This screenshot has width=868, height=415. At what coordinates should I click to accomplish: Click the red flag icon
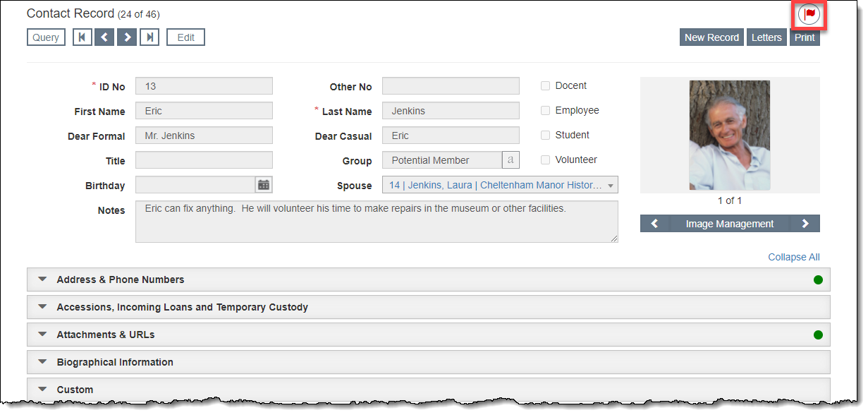pos(809,14)
